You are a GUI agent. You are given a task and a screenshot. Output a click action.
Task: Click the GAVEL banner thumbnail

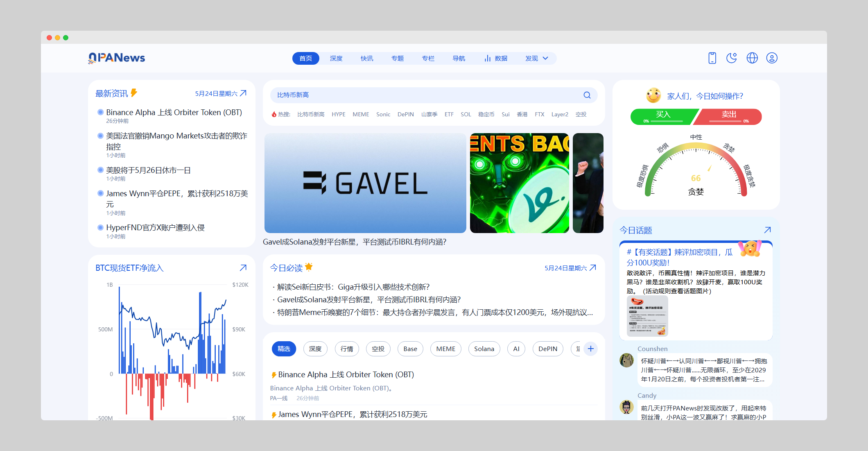tap(365, 183)
